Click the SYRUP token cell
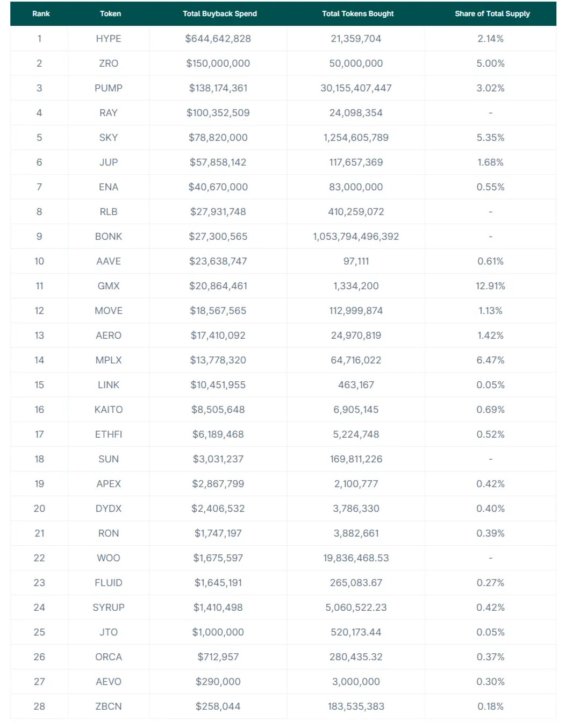Screen dimensions: 566x728 [x=109, y=608]
